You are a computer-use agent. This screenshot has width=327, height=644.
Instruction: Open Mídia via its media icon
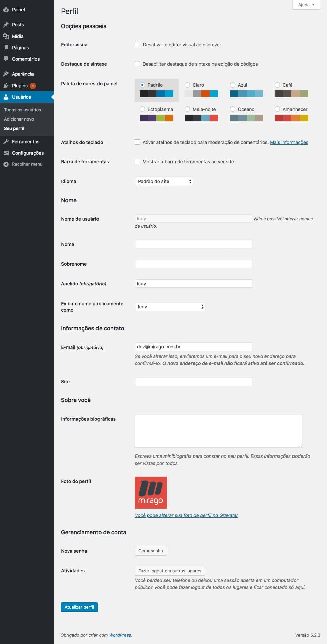[6, 36]
